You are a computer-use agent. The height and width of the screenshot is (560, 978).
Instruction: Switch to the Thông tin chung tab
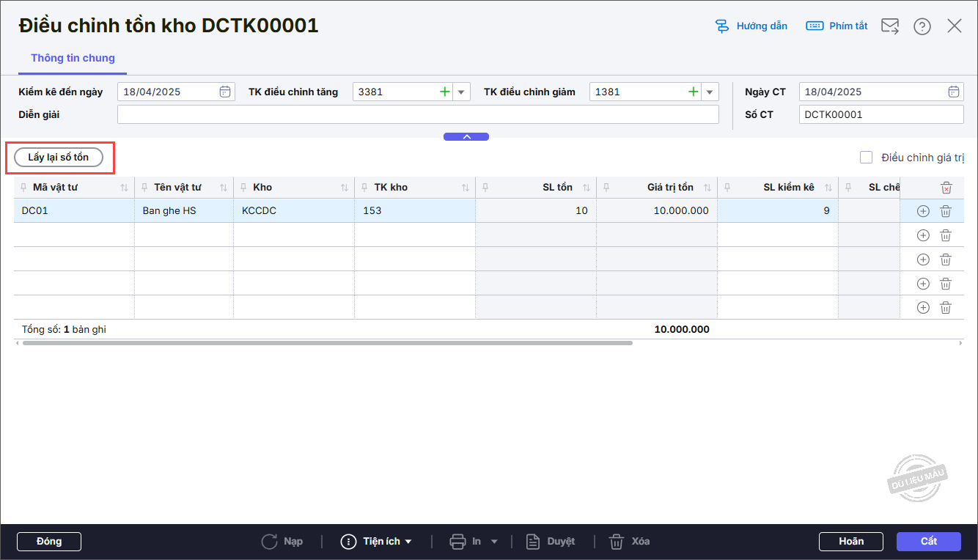point(73,58)
